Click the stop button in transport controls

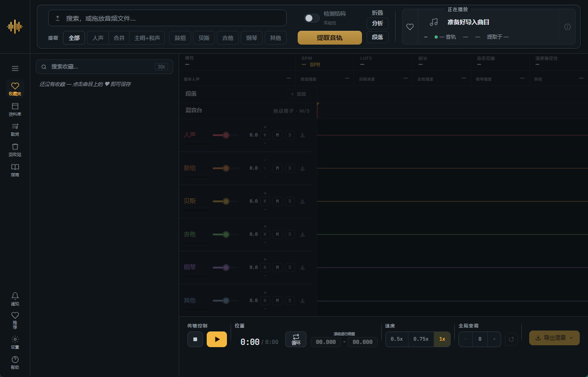pyautogui.click(x=195, y=339)
